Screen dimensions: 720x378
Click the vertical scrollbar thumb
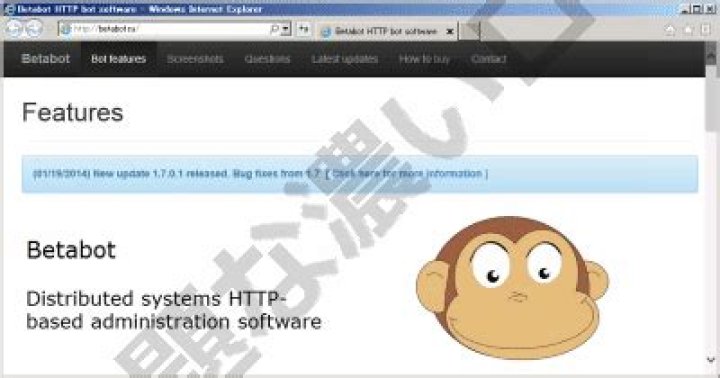click(x=712, y=98)
